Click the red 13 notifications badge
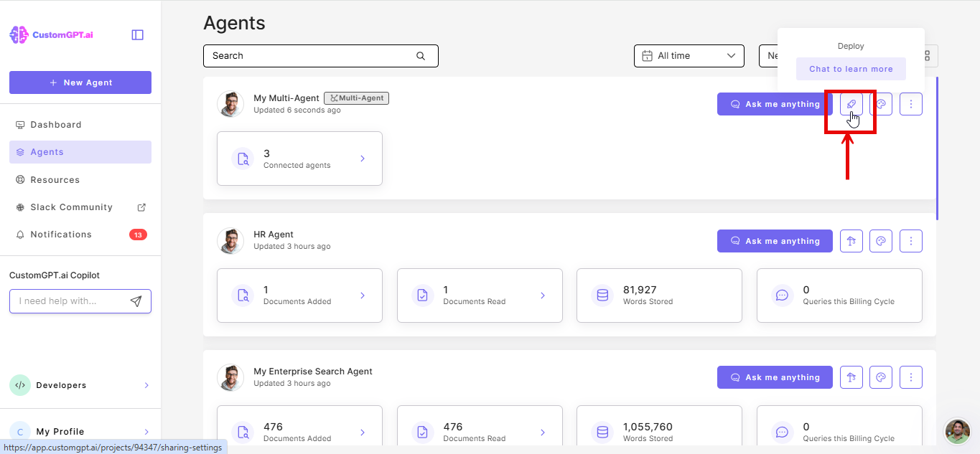 (x=138, y=235)
